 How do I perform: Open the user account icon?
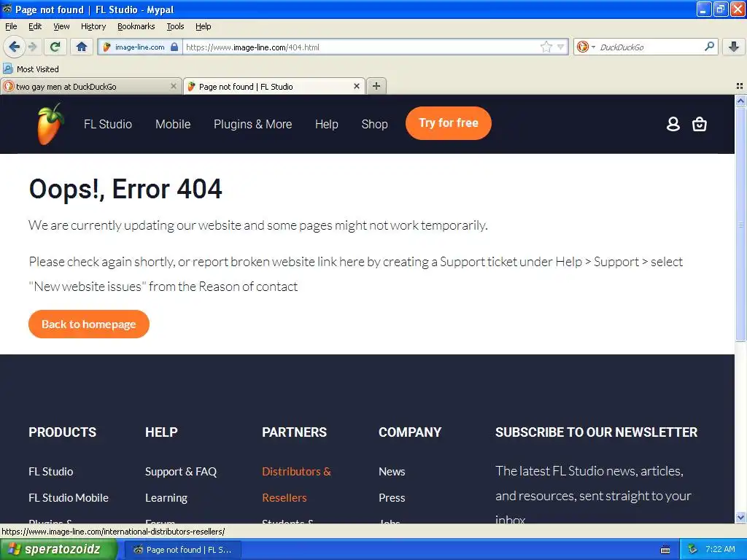click(x=673, y=124)
